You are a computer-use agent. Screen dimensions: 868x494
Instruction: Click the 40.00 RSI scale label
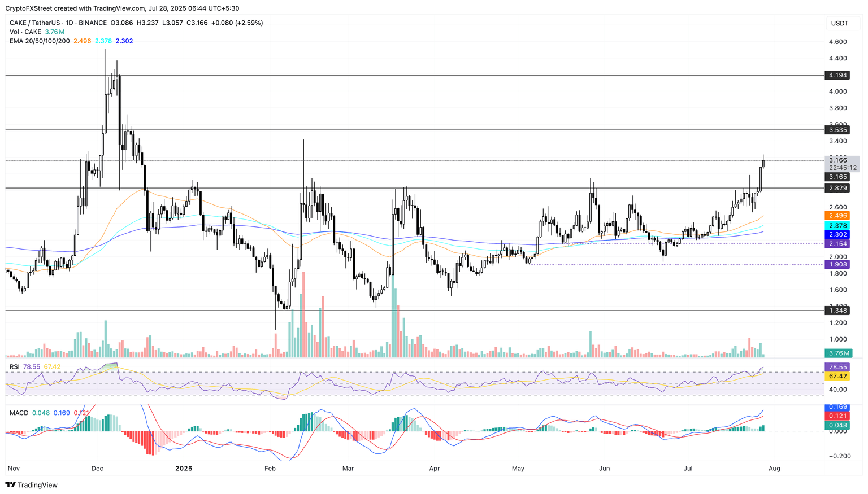coord(837,390)
